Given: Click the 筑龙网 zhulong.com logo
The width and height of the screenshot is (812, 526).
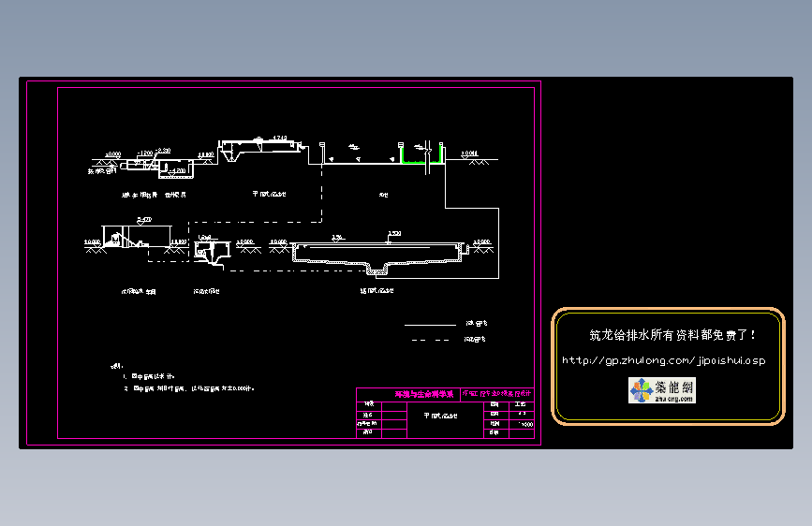Looking at the screenshot, I should (662, 390).
